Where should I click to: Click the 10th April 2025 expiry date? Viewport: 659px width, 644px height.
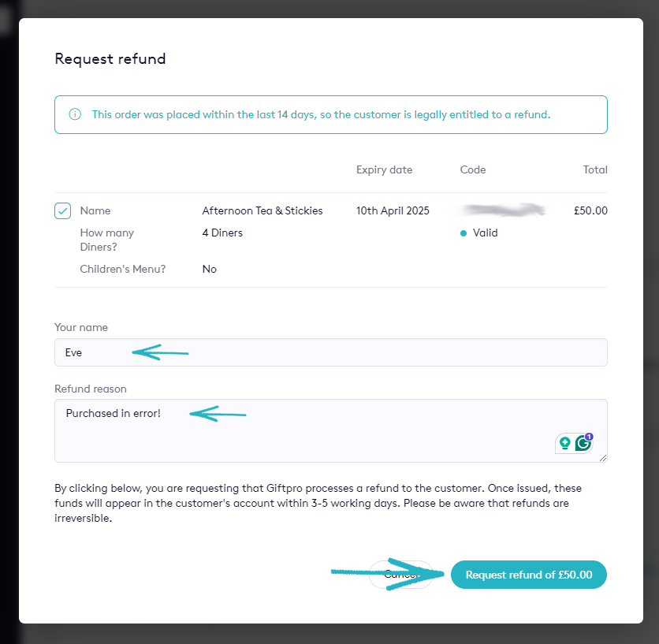coord(393,211)
